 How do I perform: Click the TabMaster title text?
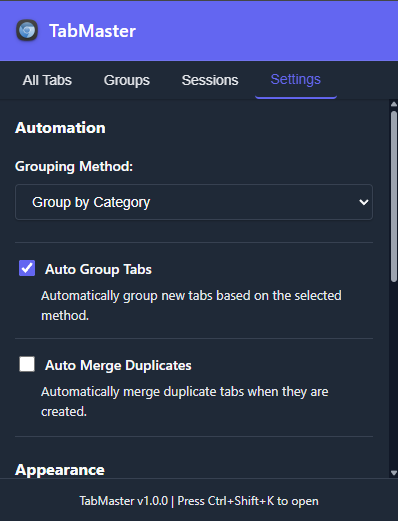pos(92,31)
